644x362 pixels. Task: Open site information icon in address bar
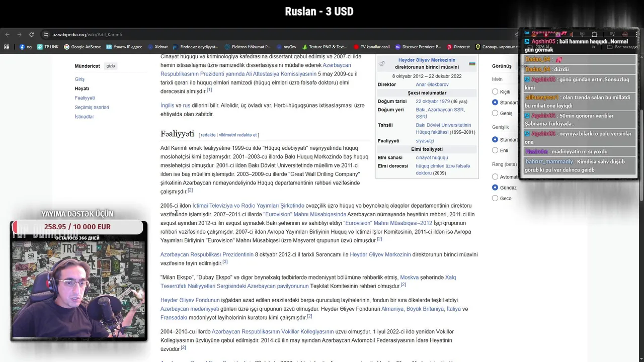[x=46, y=35]
